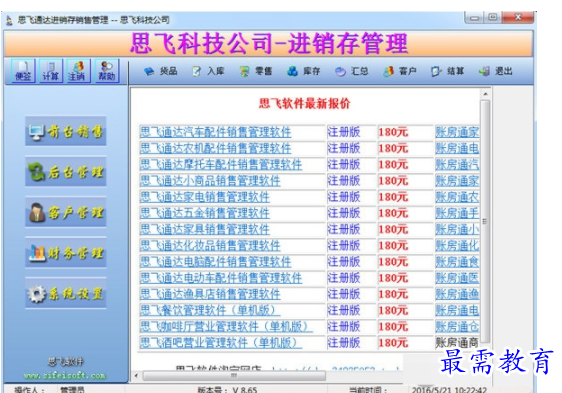The image size is (562, 393).
Task: Click the horizontal scrollbar thumb
Action: (234, 375)
